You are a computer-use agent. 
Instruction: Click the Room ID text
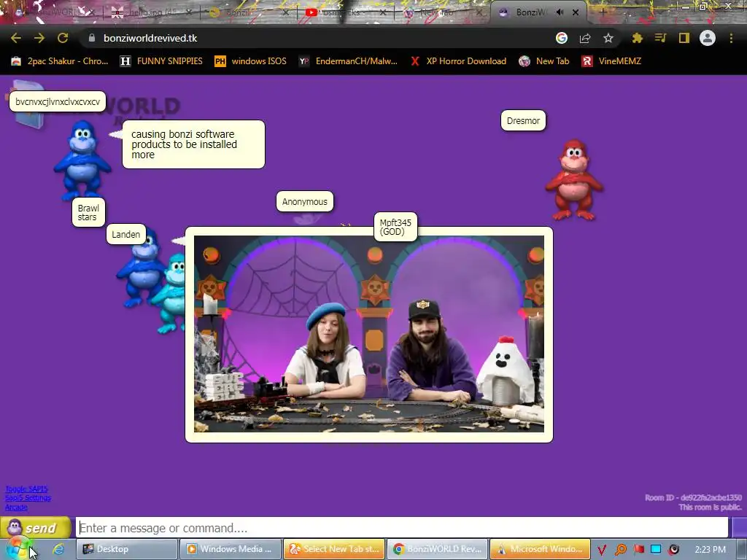pyautogui.click(x=693, y=497)
